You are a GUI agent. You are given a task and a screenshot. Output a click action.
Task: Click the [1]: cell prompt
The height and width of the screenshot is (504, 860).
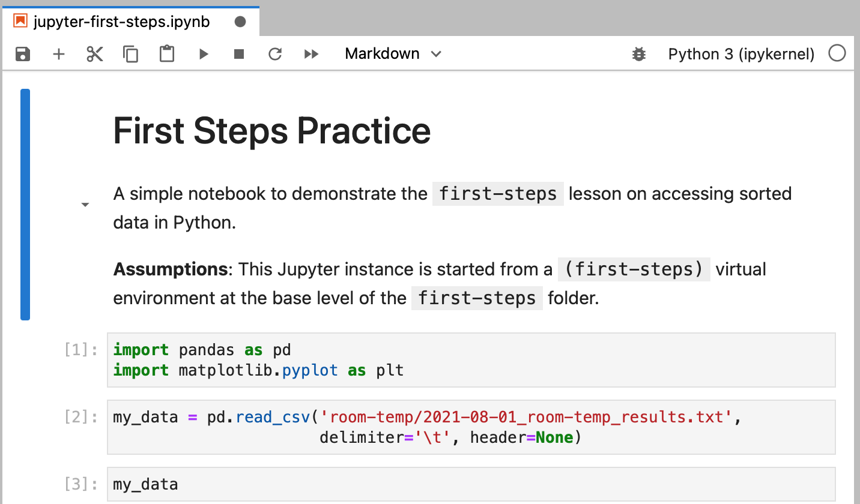click(x=81, y=350)
